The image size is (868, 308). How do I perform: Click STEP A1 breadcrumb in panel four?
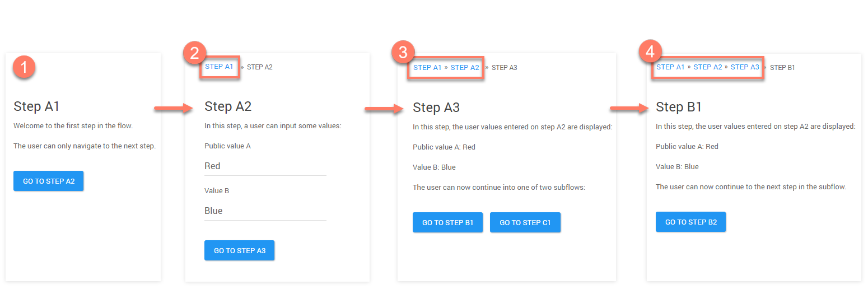tap(670, 67)
